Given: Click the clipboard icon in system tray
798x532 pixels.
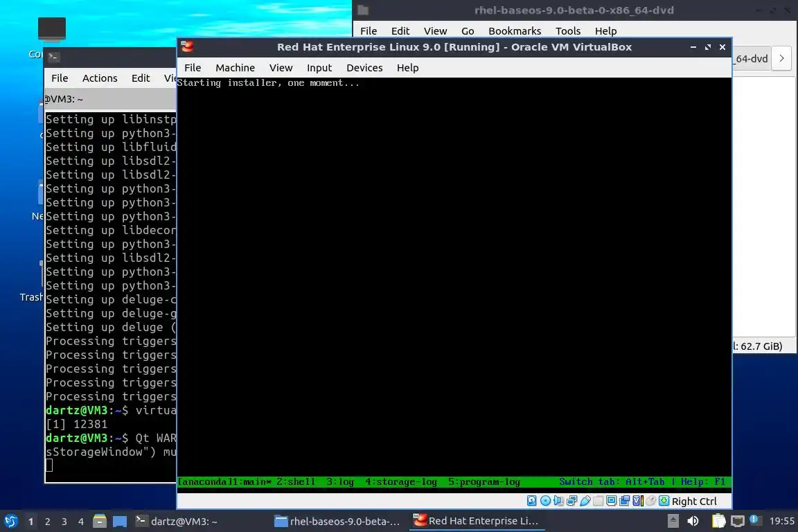Looking at the screenshot, I should coord(718,521).
